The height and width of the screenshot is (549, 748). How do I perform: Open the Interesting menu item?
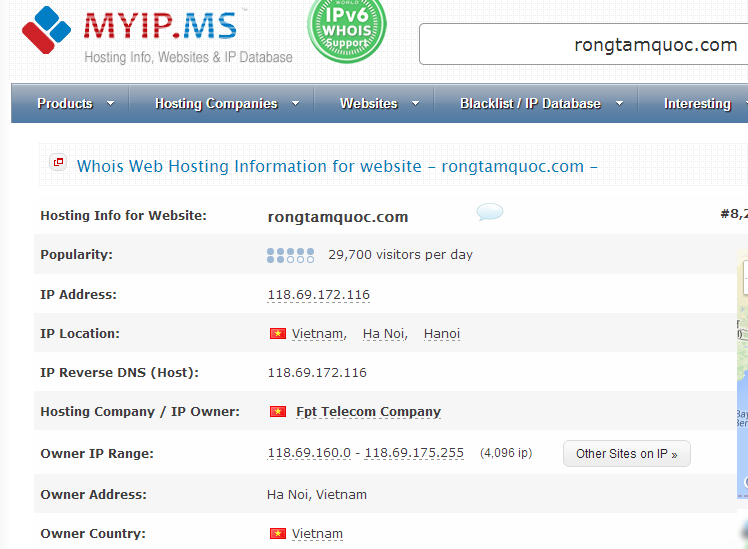pos(700,103)
